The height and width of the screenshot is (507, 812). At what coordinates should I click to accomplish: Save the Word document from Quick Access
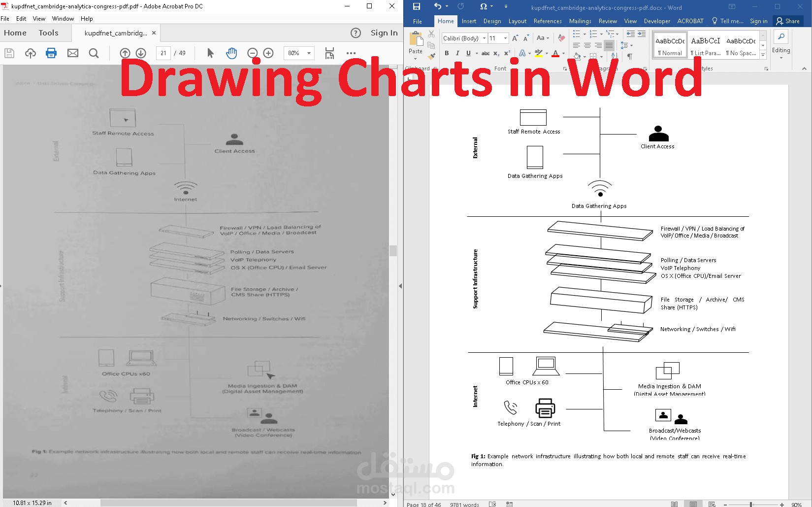tap(417, 6)
